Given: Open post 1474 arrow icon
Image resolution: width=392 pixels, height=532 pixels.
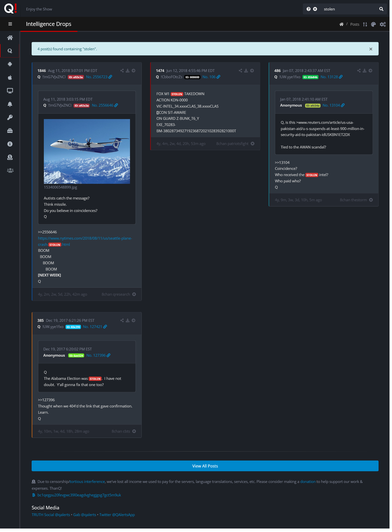Looking at the screenshot, I should pos(252,71).
